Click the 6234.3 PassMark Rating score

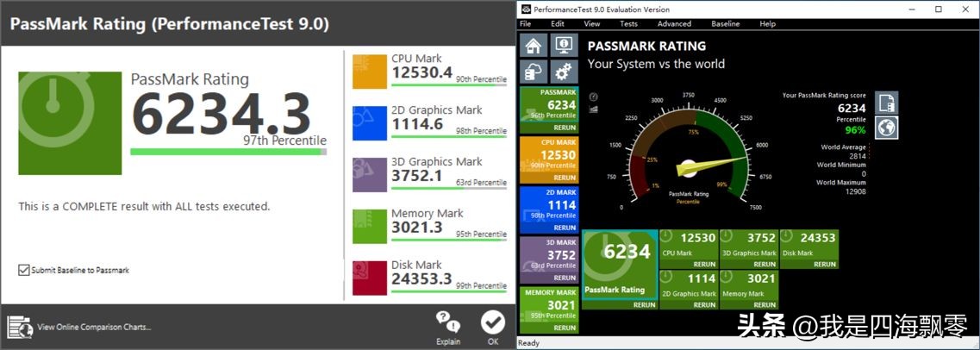pyautogui.click(x=222, y=115)
